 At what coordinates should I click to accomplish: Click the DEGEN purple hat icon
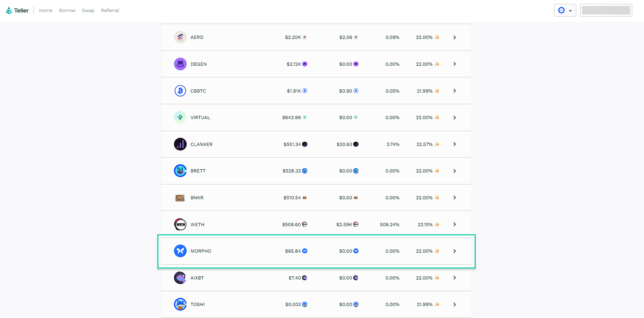180,64
